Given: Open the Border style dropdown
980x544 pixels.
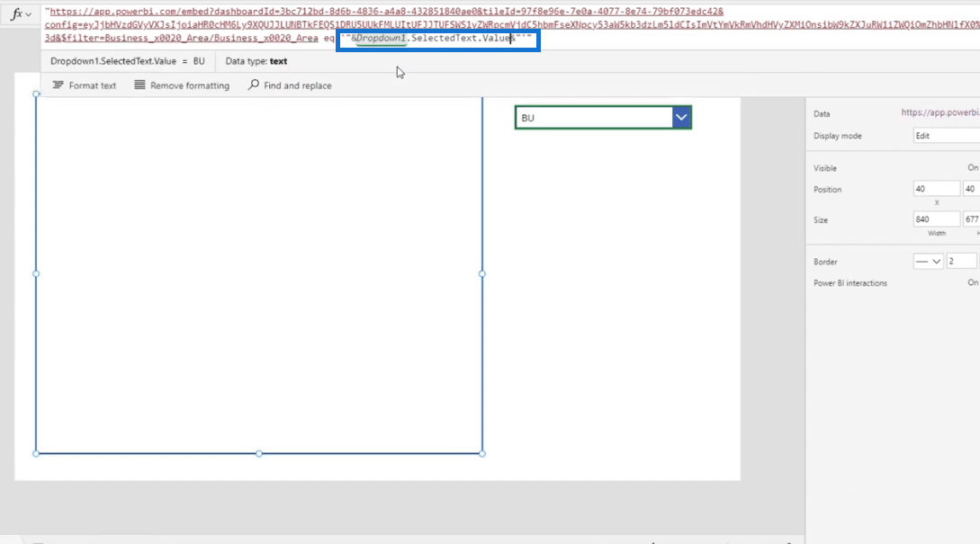Looking at the screenshot, I should pyautogui.click(x=928, y=262).
